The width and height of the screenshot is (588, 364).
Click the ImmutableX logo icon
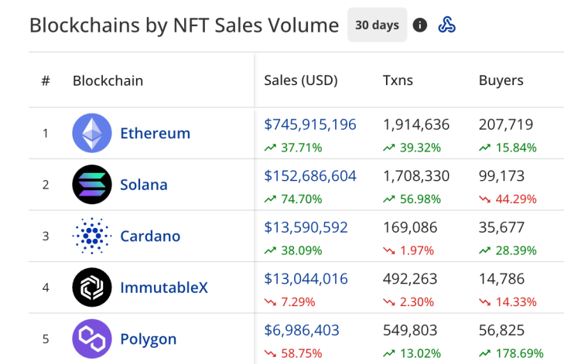[92, 287]
